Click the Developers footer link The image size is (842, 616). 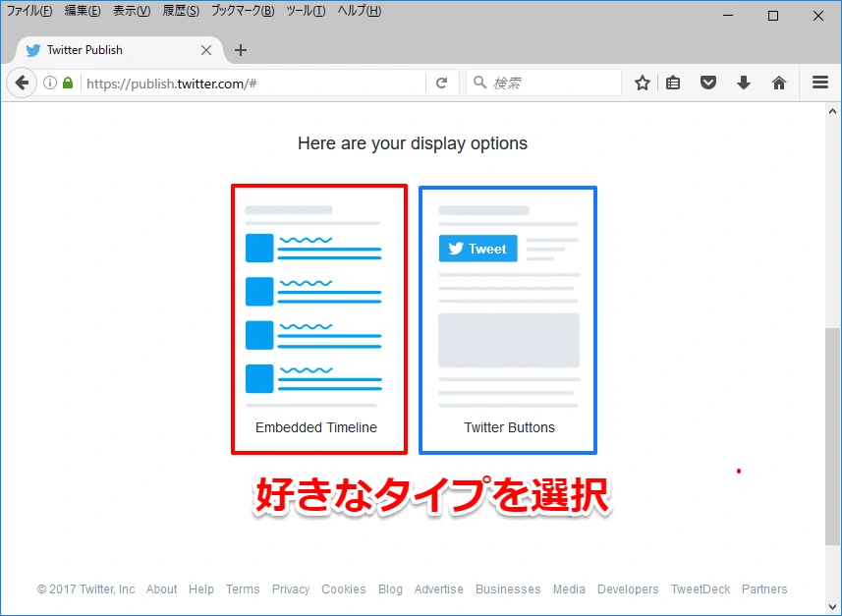628,589
